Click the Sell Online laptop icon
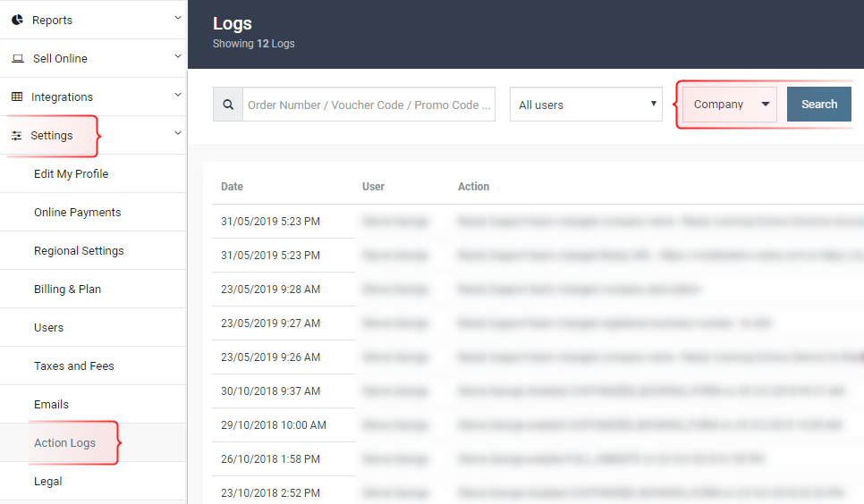This screenshot has width=864, height=504. 18,58
